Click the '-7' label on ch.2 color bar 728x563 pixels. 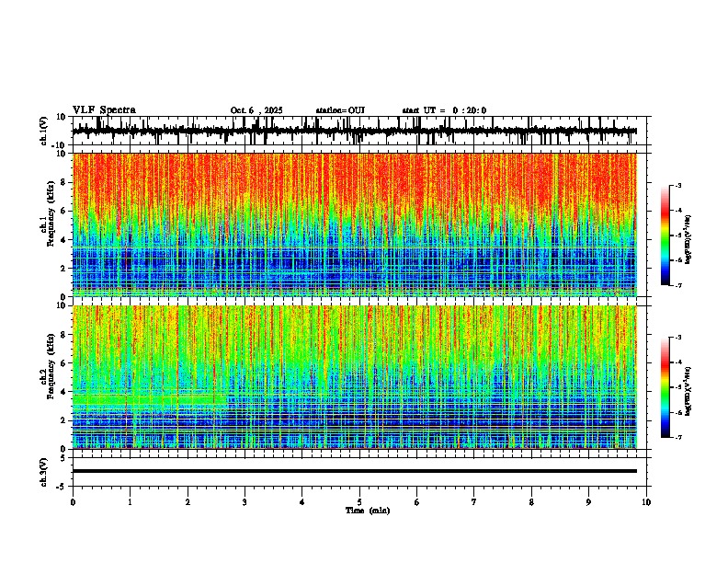[x=678, y=437]
